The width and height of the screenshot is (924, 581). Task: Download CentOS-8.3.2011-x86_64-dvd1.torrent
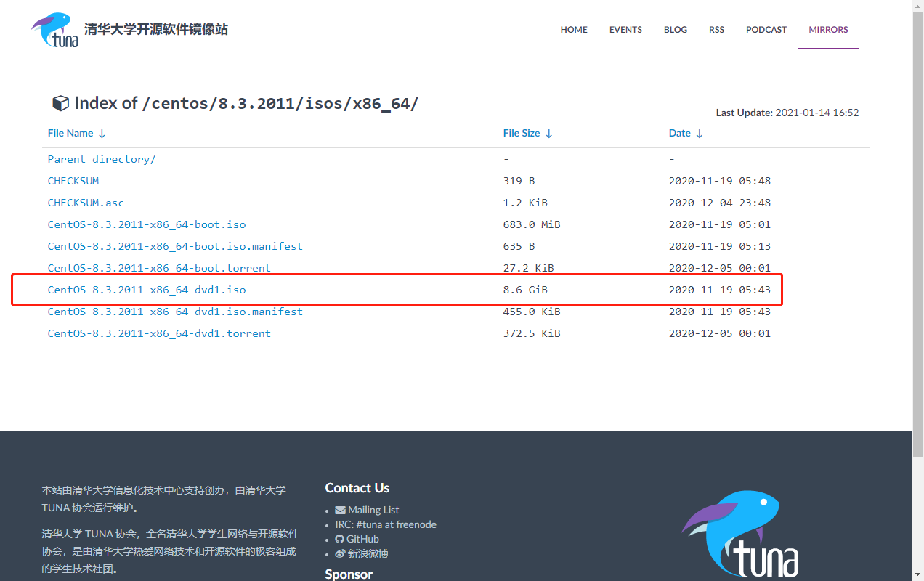[x=159, y=333]
